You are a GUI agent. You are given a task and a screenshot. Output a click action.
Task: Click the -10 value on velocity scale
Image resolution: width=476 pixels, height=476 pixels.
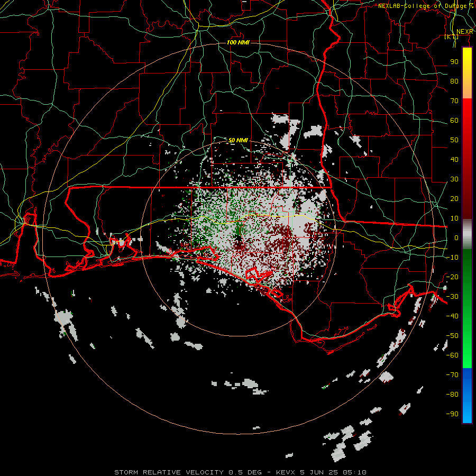(x=452, y=258)
